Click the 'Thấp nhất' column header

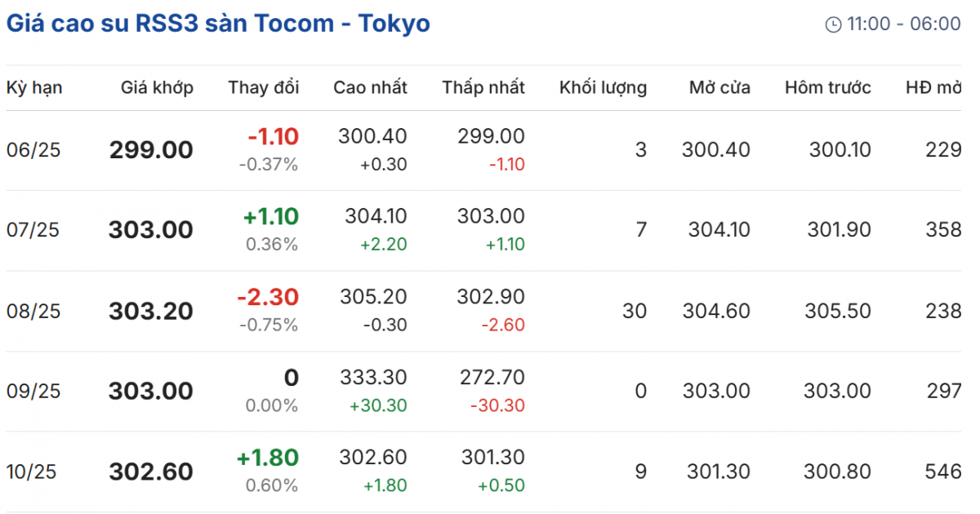483,88
